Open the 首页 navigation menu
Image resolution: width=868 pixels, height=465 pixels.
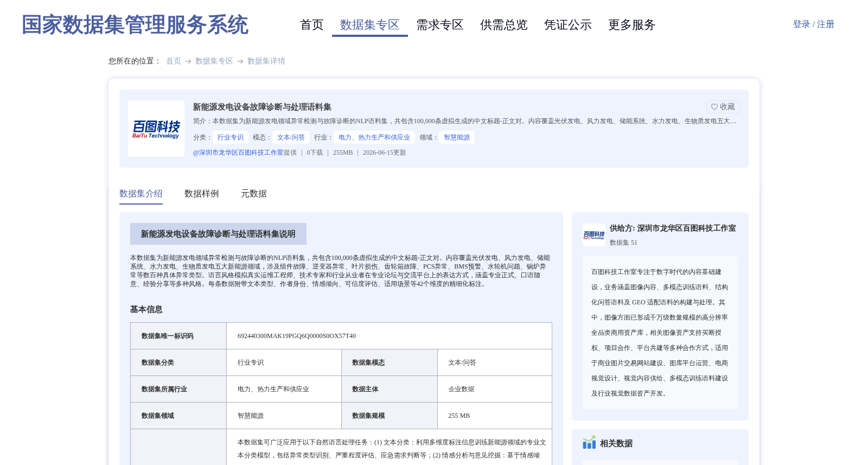click(x=312, y=25)
